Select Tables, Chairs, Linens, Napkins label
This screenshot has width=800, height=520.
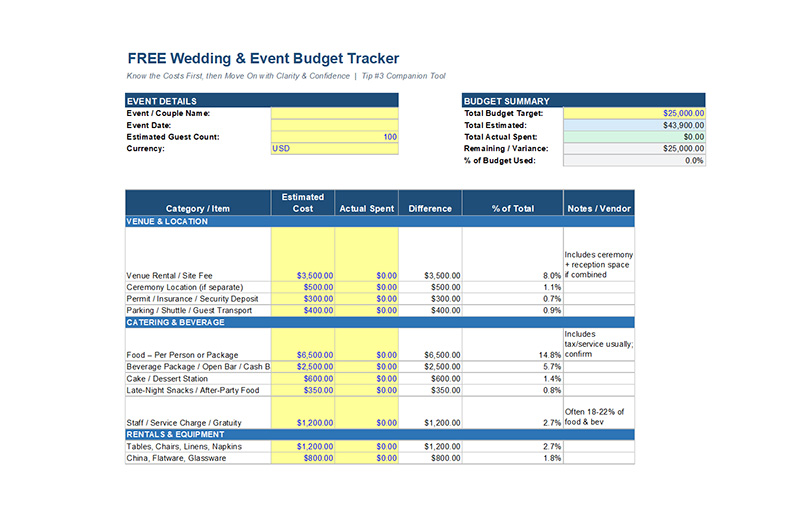click(184, 447)
